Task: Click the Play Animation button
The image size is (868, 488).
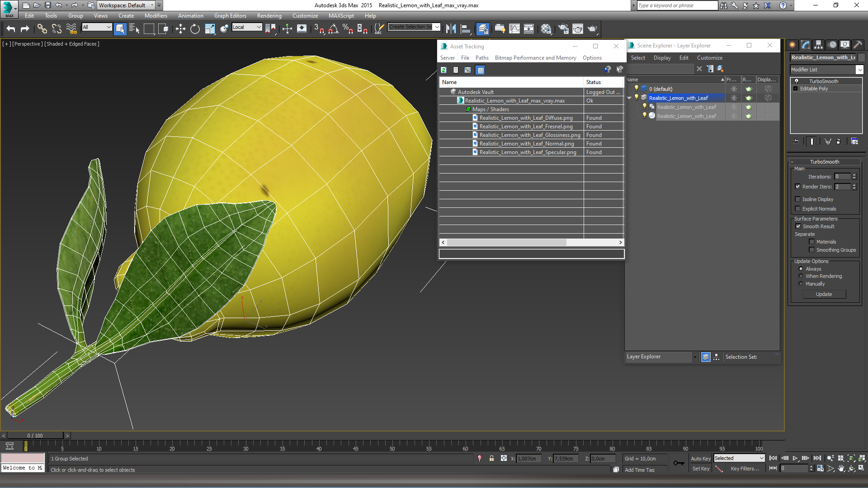Action: (795, 458)
